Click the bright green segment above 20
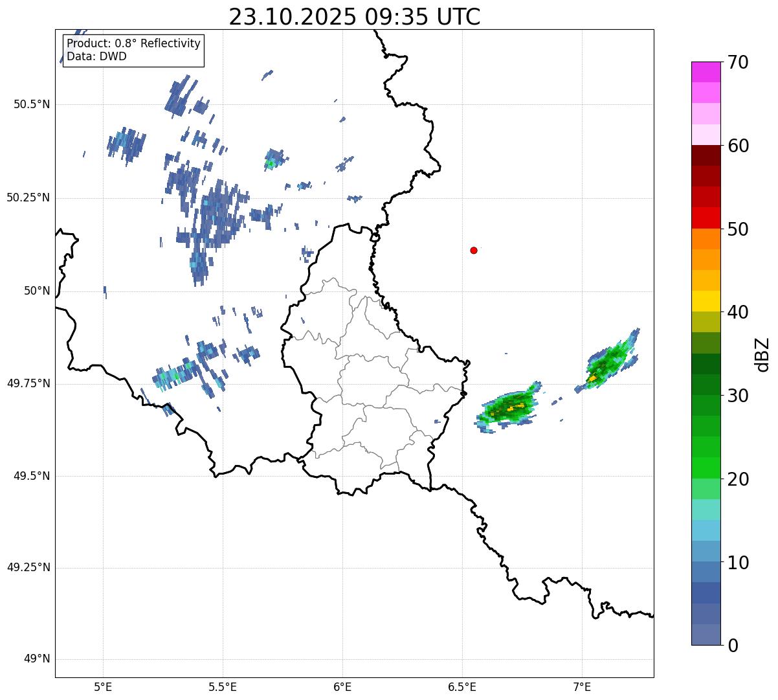The height and width of the screenshot is (700, 778). 706,468
